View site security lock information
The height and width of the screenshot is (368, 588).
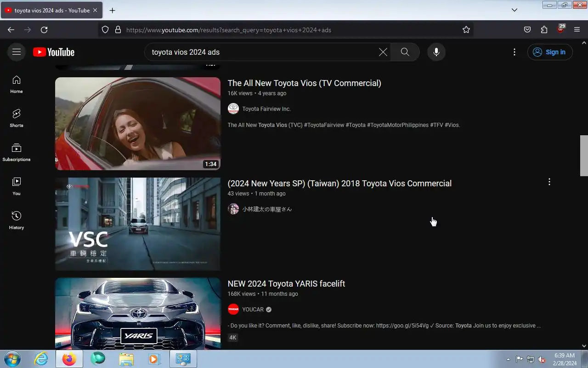coord(118,30)
